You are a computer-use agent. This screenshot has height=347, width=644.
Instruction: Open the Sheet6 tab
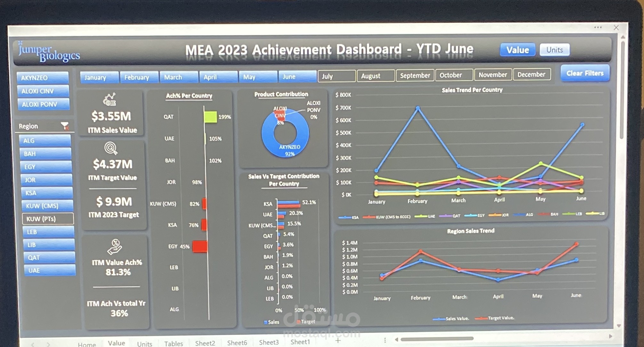tap(237, 343)
